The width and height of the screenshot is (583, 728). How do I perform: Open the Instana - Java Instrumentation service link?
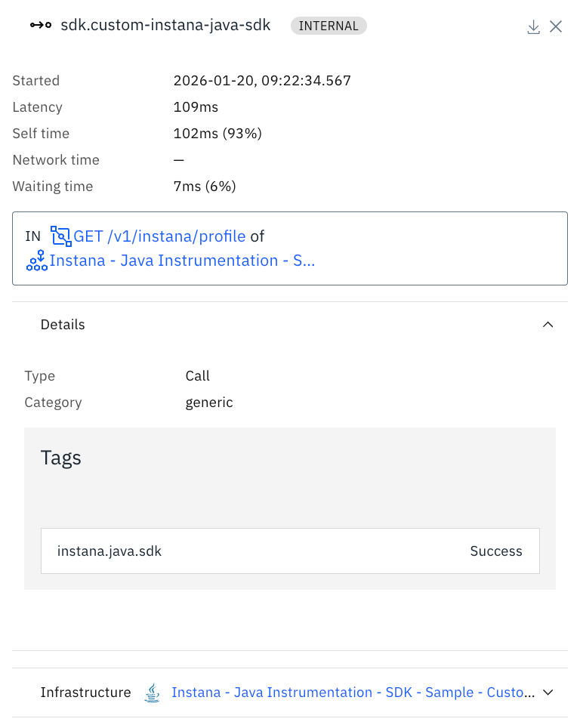(x=183, y=261)
